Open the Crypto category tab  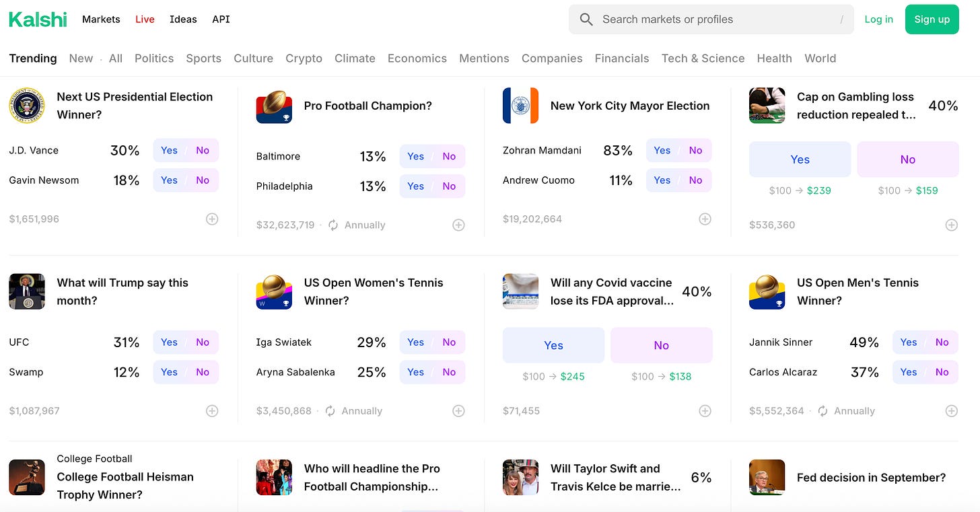coord(304,59)
